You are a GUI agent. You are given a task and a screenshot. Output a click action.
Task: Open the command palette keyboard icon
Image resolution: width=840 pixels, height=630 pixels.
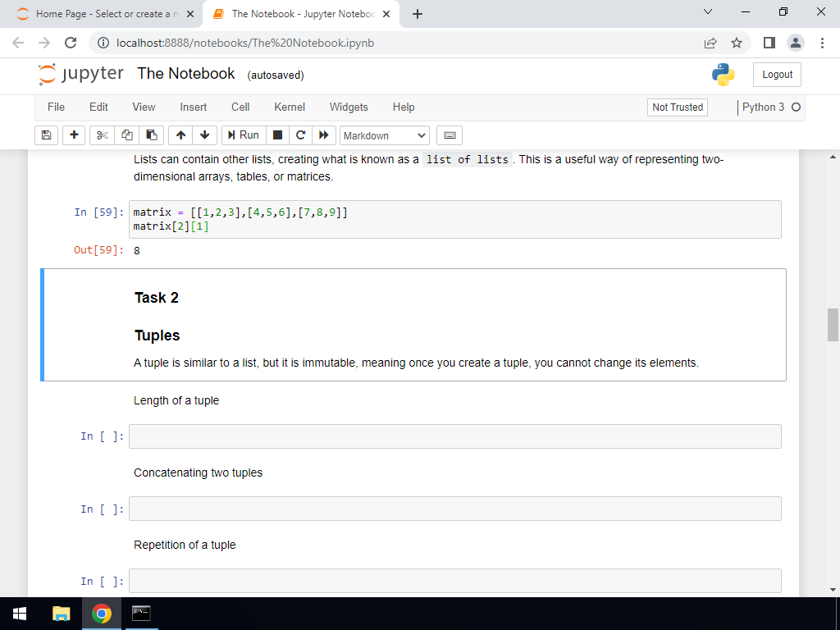coord(450,135)
